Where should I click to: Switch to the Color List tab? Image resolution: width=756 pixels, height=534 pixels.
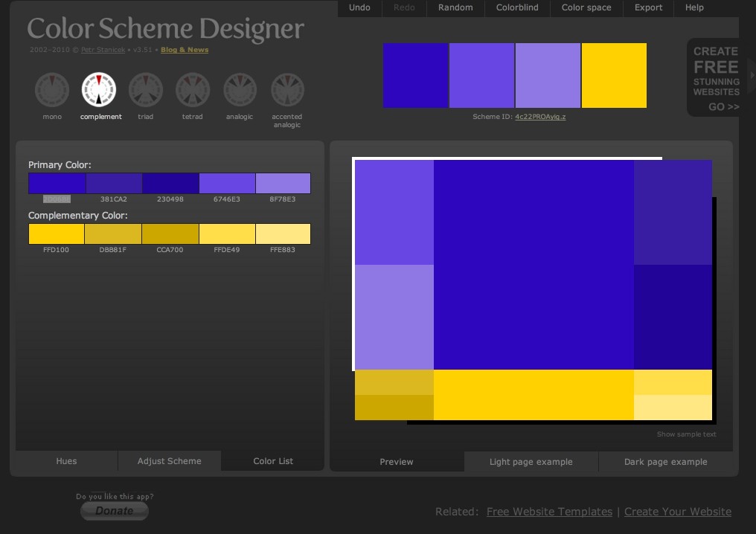(x=272, y=461)
